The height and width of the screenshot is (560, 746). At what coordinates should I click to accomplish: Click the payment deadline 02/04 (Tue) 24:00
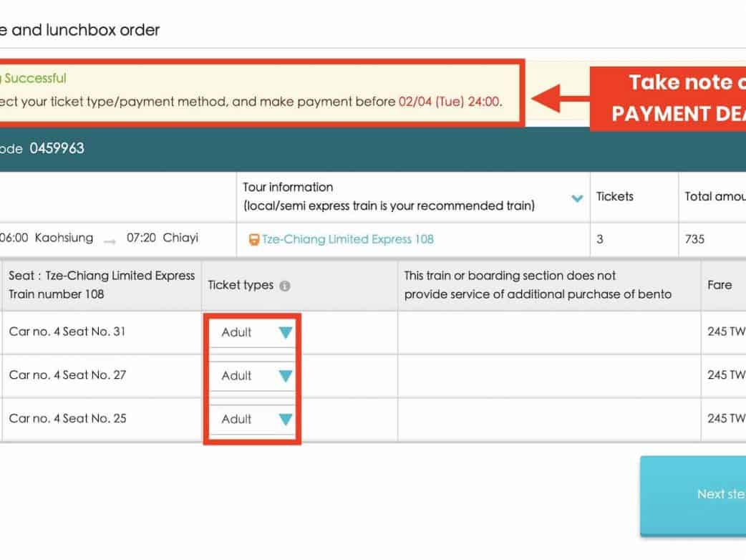coord(449,102)
